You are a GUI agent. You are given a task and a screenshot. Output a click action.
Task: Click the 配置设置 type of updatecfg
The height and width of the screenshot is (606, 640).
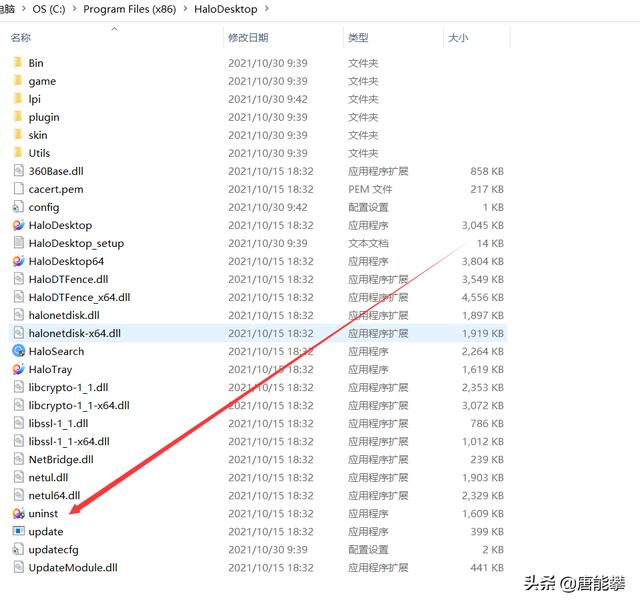[368, 549]
